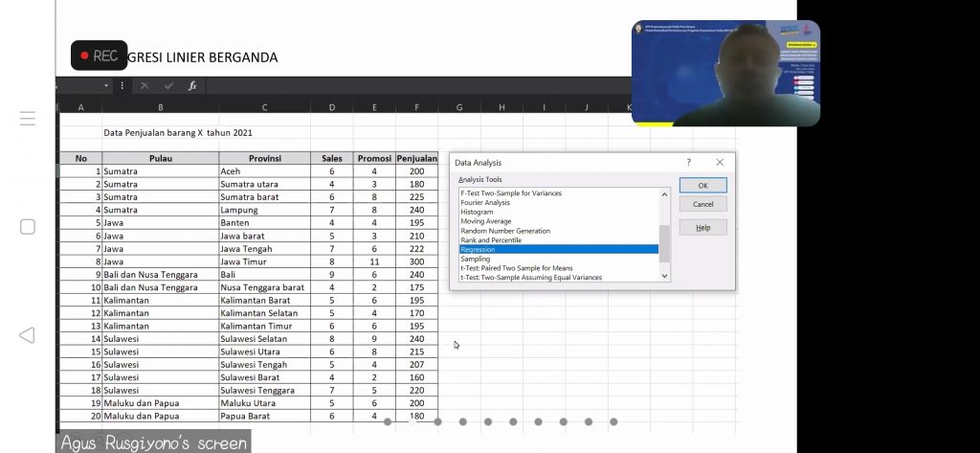
Task: Click the dialog's question mark help icon
Action: pos(688,163)
